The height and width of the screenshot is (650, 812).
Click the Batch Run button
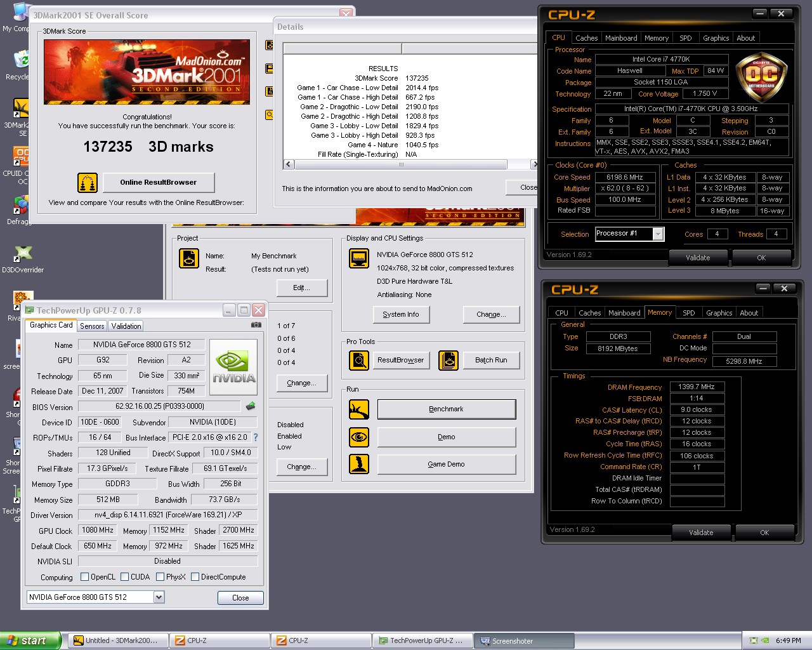click(491, 361)
